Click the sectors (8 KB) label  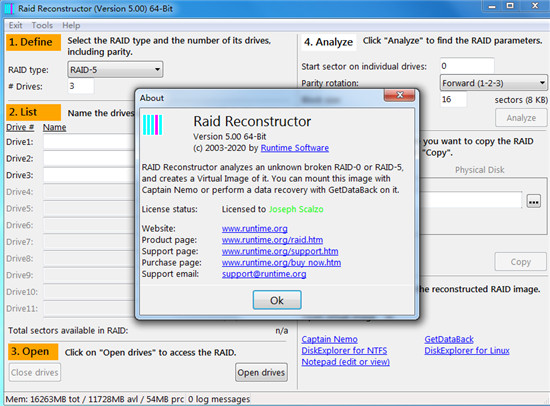(x=521, y=100)
